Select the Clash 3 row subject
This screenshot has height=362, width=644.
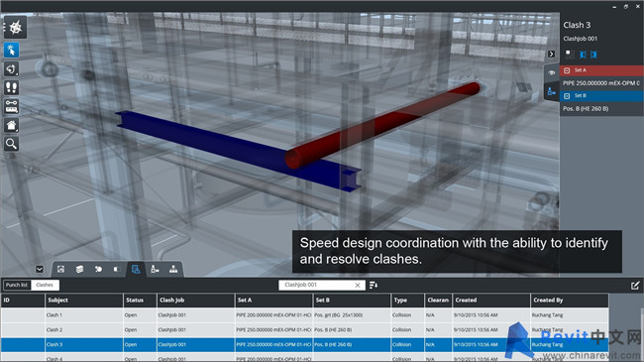pos(54,345)
